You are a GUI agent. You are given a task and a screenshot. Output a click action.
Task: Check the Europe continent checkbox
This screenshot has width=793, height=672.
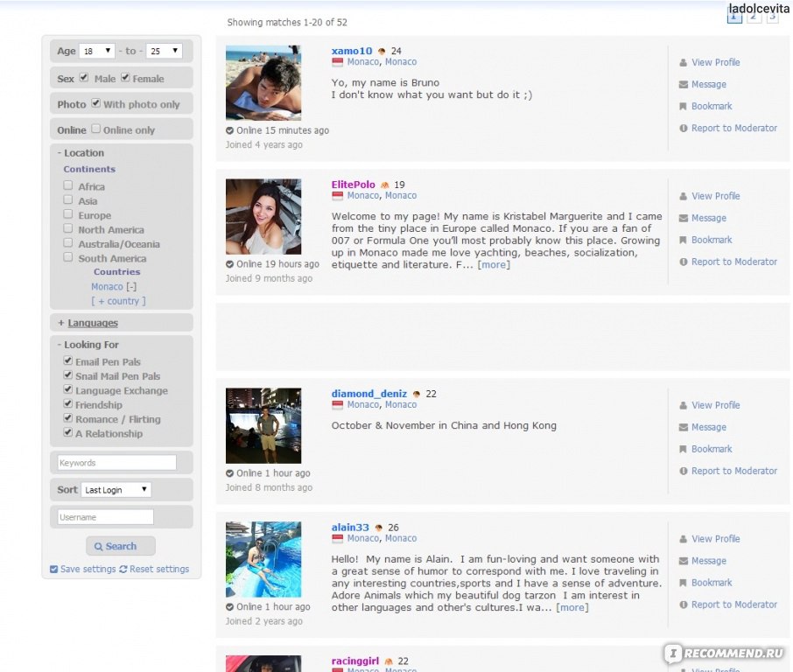coord(67,214)
